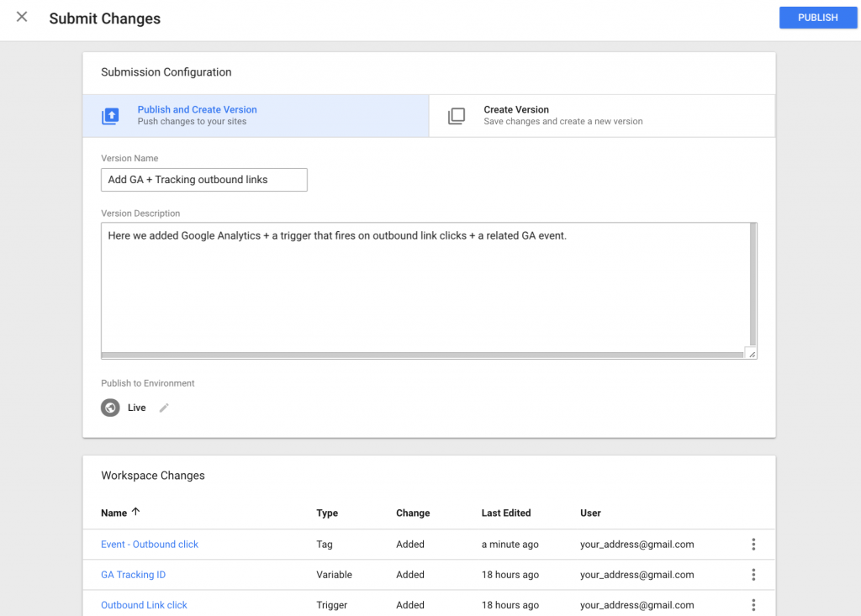Click the Live environment globe icon
The image size is (861, 616).
pyautogui.click(x=110, y=408)
